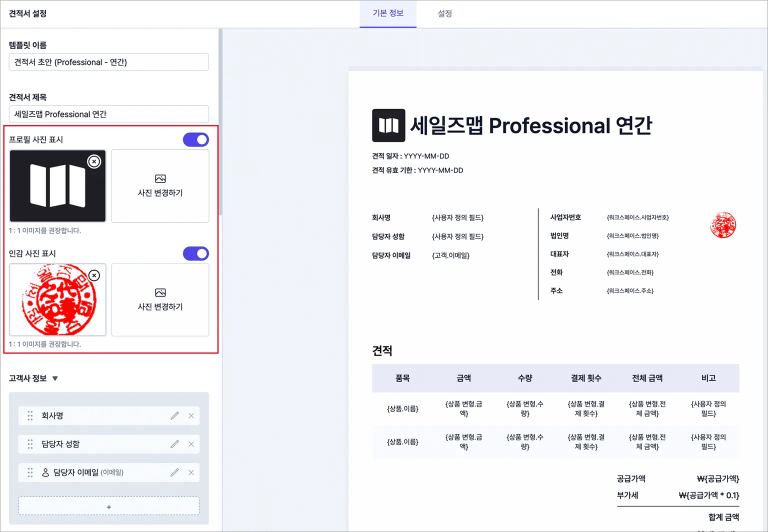Image resolution: width=768 pixels, height=532 pixels.
Task: Click the image icon in seal photo change box
Action: click(x=160, y=292)
